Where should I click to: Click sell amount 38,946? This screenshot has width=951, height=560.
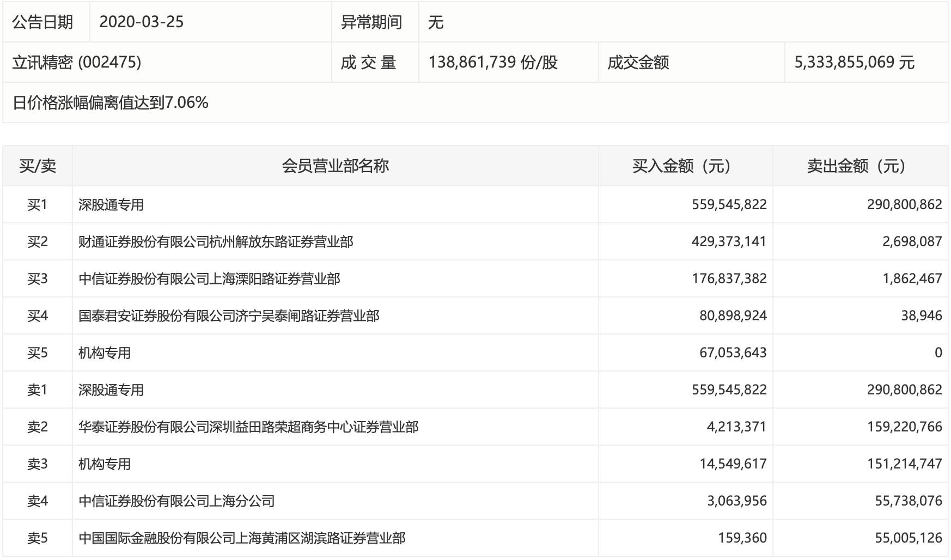[922, 316]
